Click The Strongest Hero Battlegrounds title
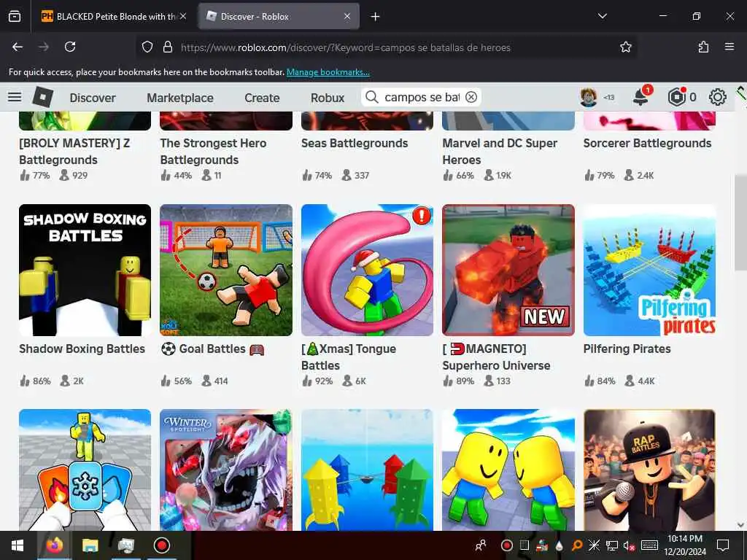This screenshot has width=747, height=560. (x=213, y=152)
